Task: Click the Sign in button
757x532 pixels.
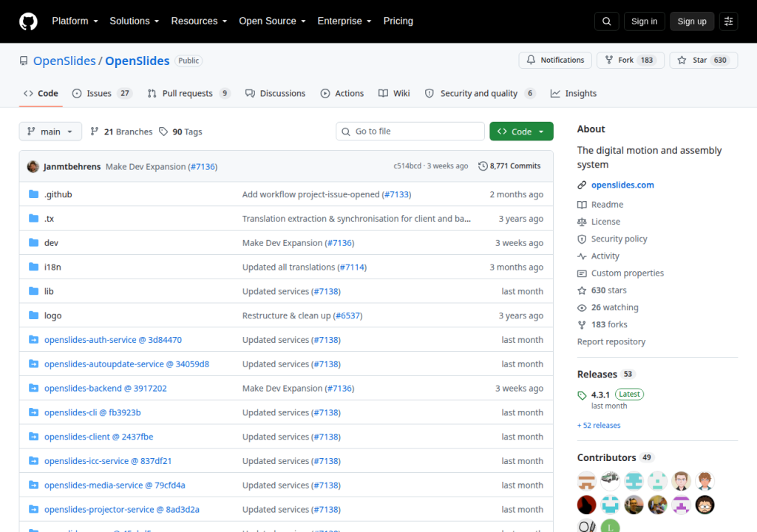Action: [x=644, y=21]
